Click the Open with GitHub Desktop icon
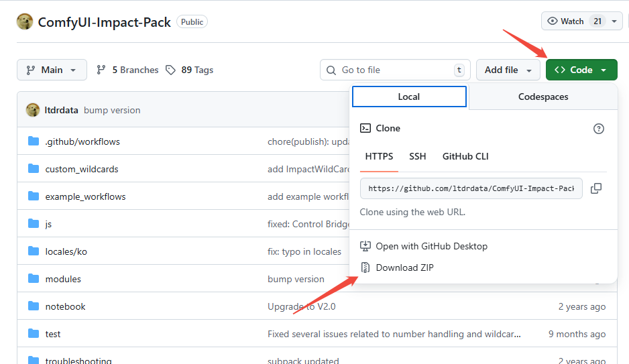The width and height of the screenshot is (629, 364). click(x=365, y=246)
